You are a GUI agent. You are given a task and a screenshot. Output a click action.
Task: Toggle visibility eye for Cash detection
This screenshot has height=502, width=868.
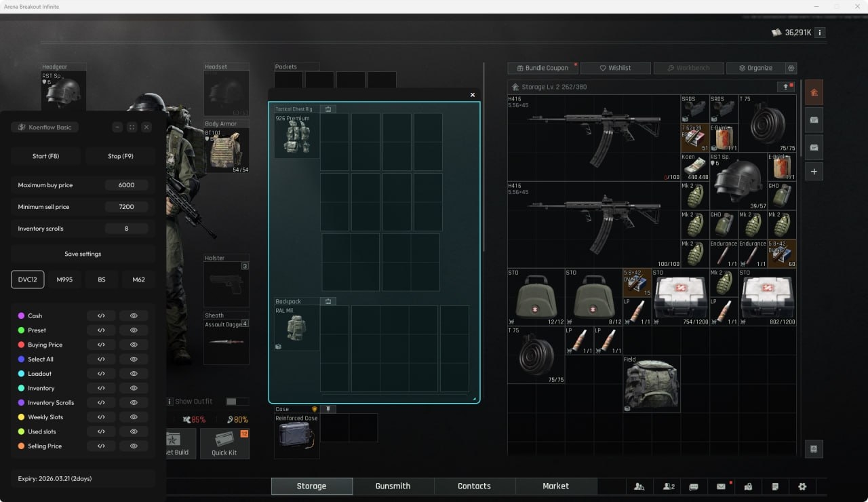[x=134, y=315]
